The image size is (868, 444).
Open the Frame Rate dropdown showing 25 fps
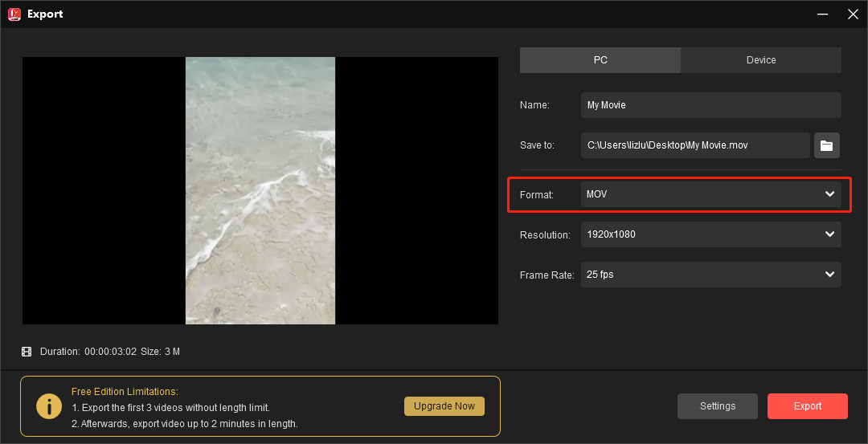pyautogui.click(x=710, y=275)
